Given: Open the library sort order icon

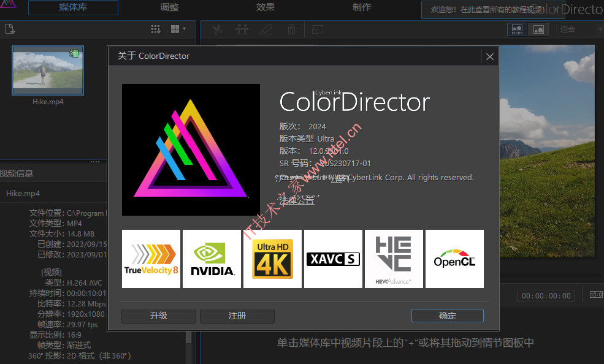Looking at the screenshot, I should tap(156, 29).
